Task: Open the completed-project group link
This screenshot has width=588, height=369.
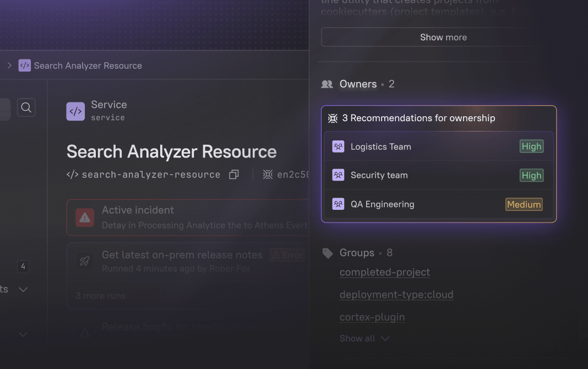Action: [x=385, y=272]
